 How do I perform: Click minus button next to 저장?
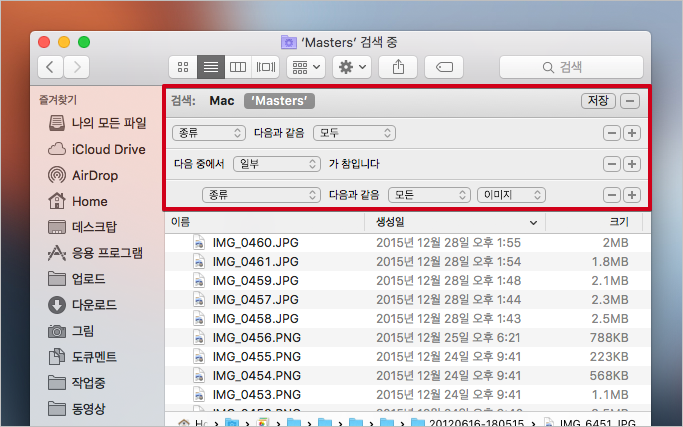[x=630, y=101]
